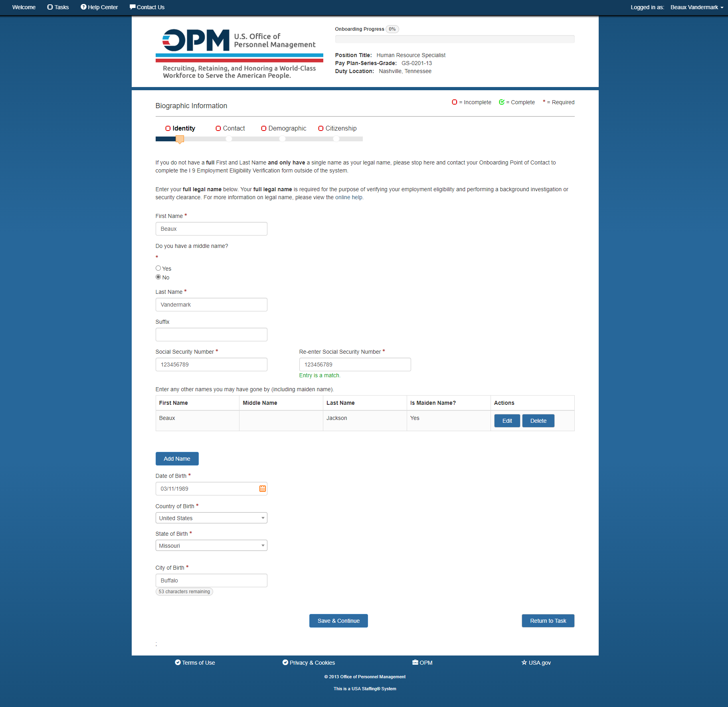The height and width of the screenshot is (707, 728).
Task: Click the Citizenship step dot on track
Action: tap(336, 139)
